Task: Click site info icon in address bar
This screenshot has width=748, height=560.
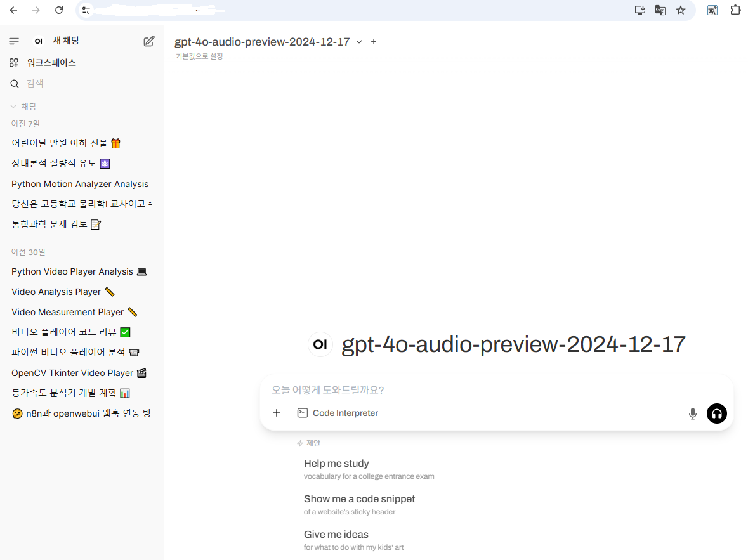Action: pos(86,10)
